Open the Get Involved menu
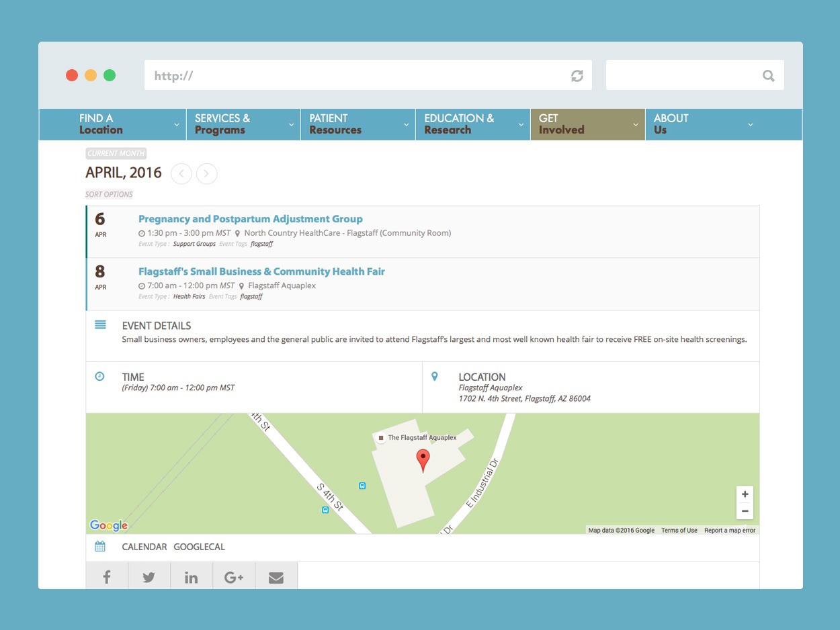 (587, 124)
